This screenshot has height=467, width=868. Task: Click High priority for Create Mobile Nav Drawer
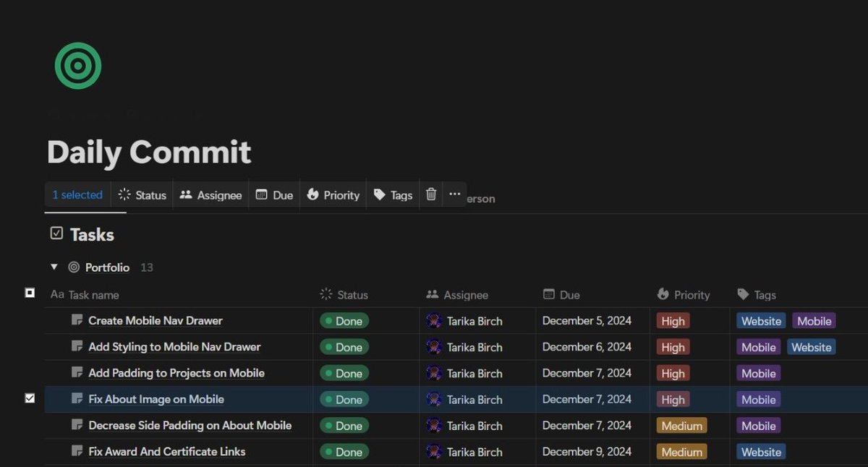pyautogui.click(x=673, y=321)
